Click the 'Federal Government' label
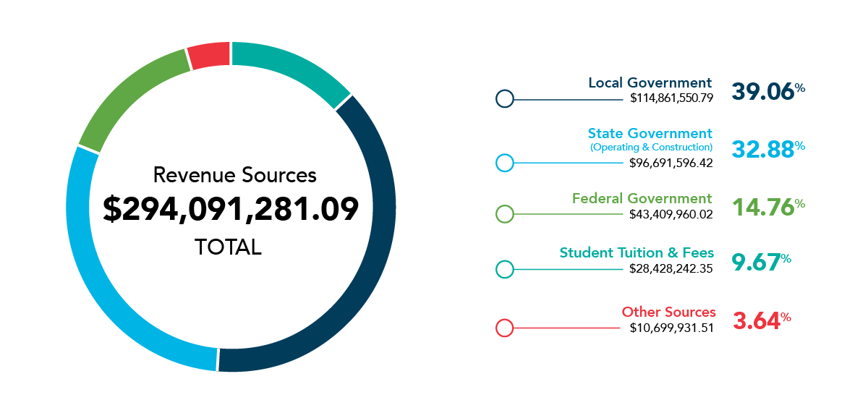 [x=642, y=198]
